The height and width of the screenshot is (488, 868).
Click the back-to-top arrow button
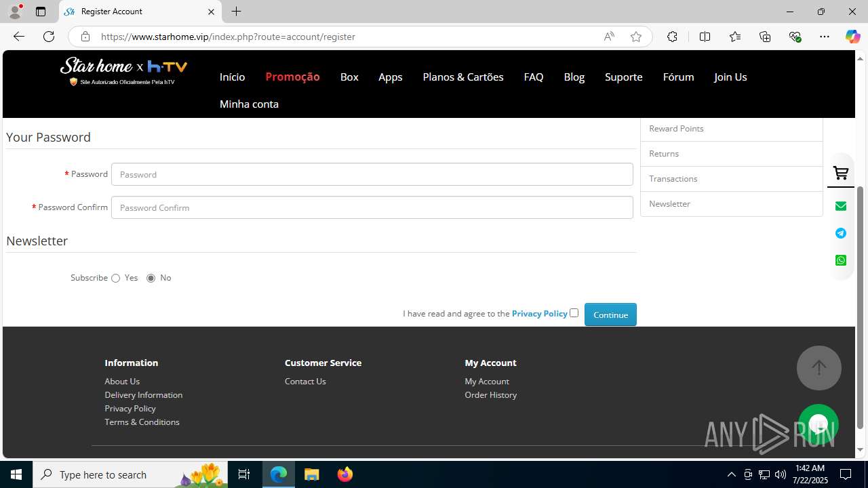(819, 368)
